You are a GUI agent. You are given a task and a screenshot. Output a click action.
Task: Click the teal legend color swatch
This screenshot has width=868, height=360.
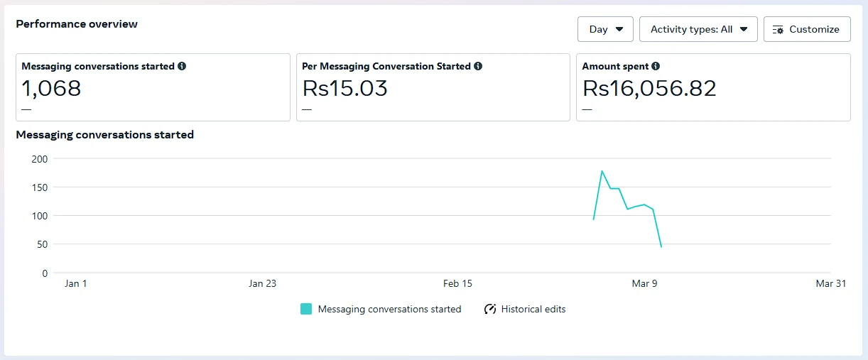(306, 309)
